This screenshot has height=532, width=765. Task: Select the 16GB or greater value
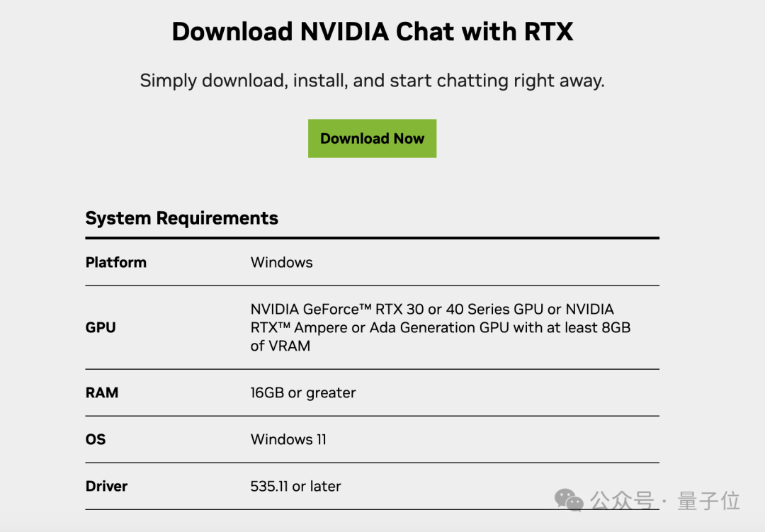point(303,393)
